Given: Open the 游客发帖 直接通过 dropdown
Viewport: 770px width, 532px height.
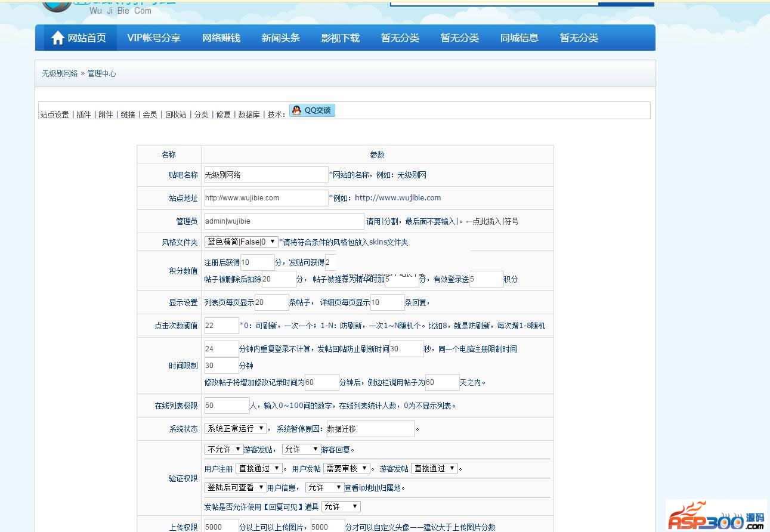Looking at the screenshot, I should [434, 469].
